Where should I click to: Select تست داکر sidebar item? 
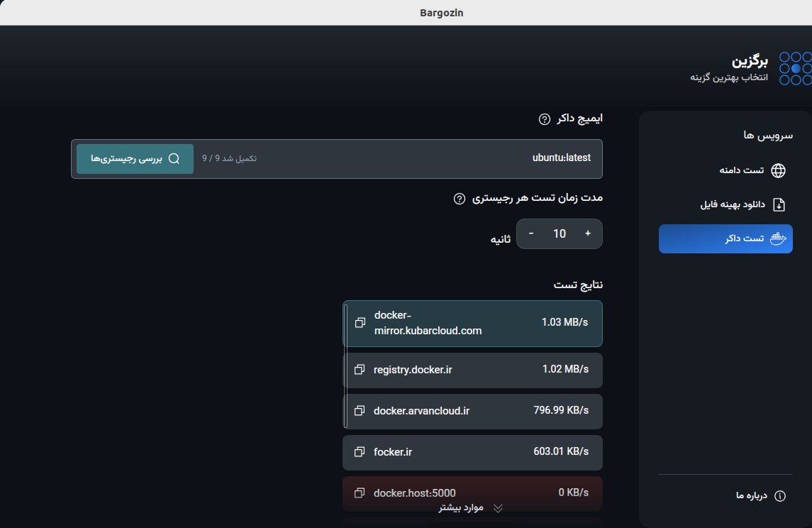coord(726,238)
